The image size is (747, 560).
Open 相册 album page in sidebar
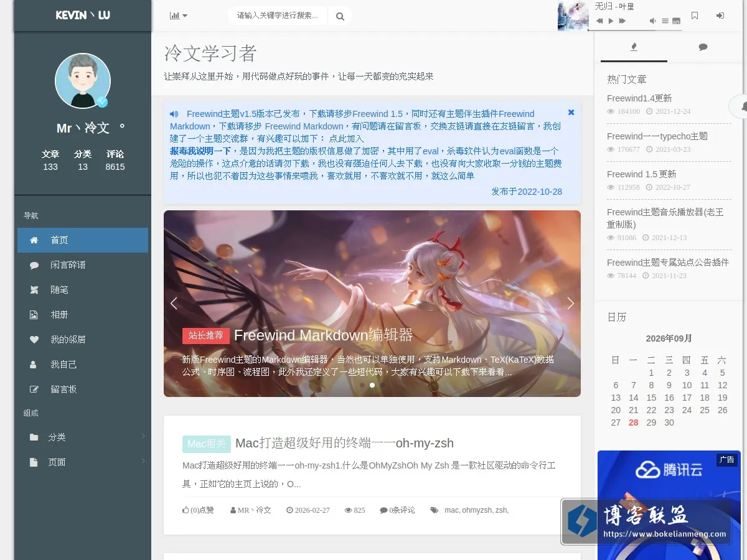point(83,315)
